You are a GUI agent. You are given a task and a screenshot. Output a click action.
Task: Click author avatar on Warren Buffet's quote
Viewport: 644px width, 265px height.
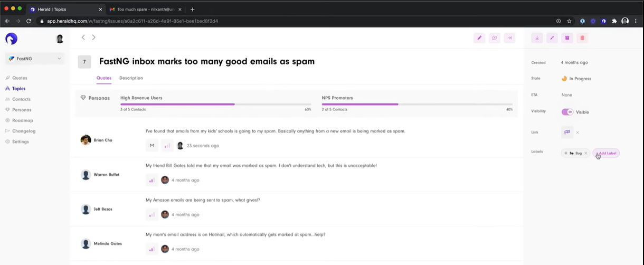165,180
